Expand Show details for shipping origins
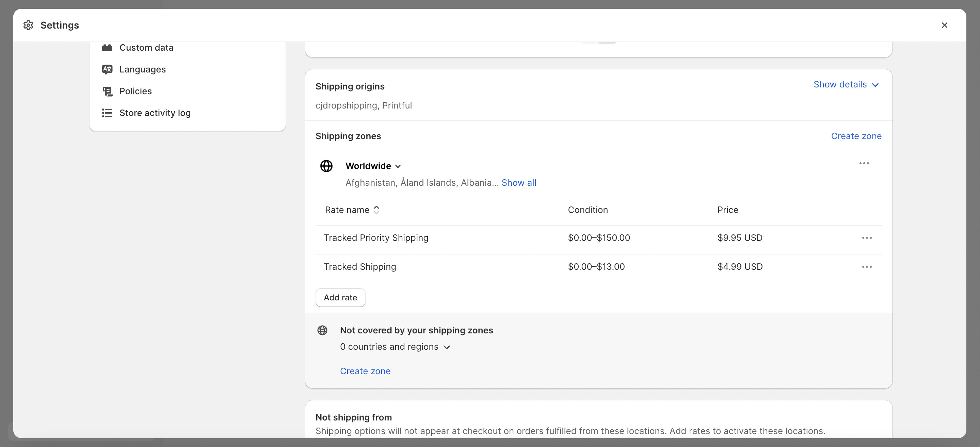980x447 pixels. pyautogui.click(x=846, y=84)
